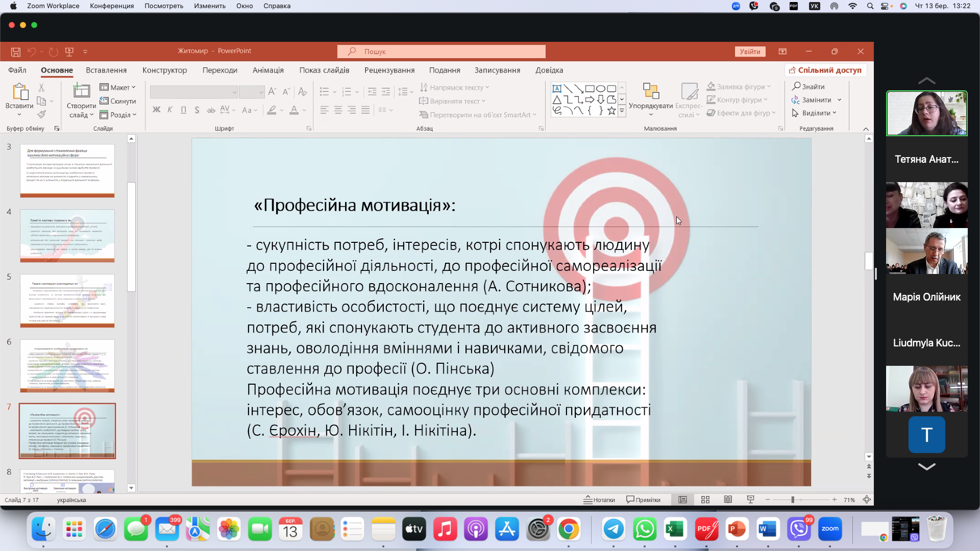
Task: Open Напрямок тексту dropdown
Action: coord(454,87)
